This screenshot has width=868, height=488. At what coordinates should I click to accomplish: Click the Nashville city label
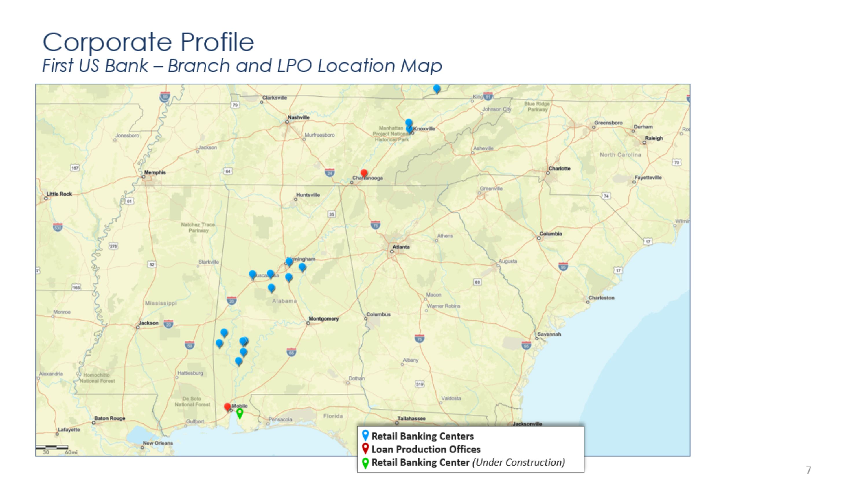(298, 117)
